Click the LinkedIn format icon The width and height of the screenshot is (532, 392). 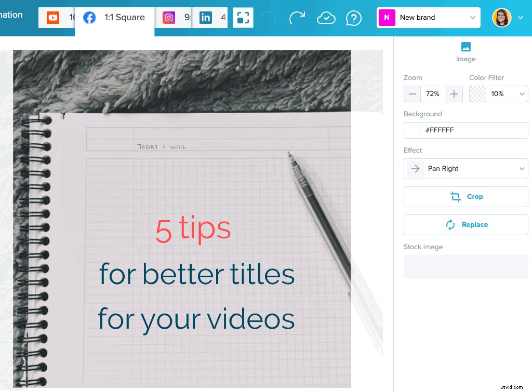click(206, 17)
